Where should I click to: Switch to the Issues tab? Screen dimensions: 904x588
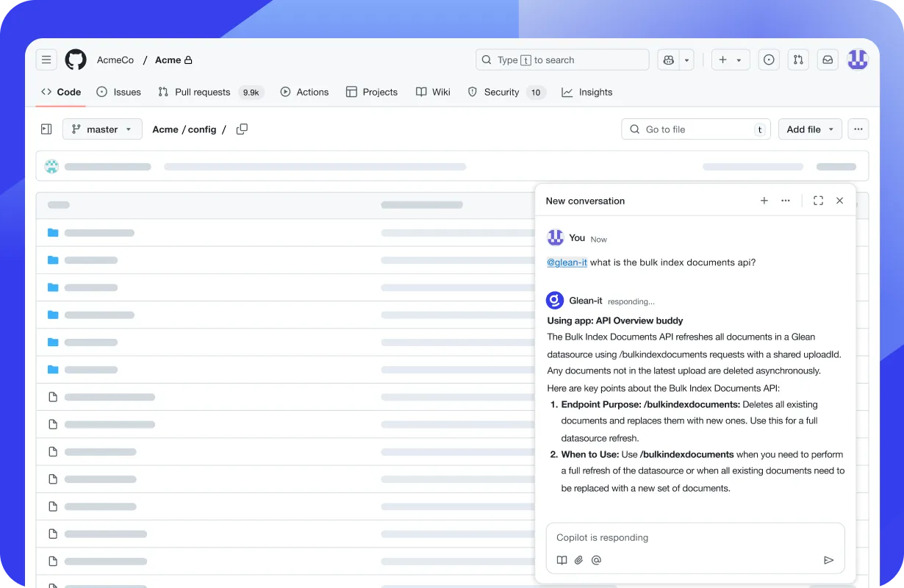(x=118, y=92)
